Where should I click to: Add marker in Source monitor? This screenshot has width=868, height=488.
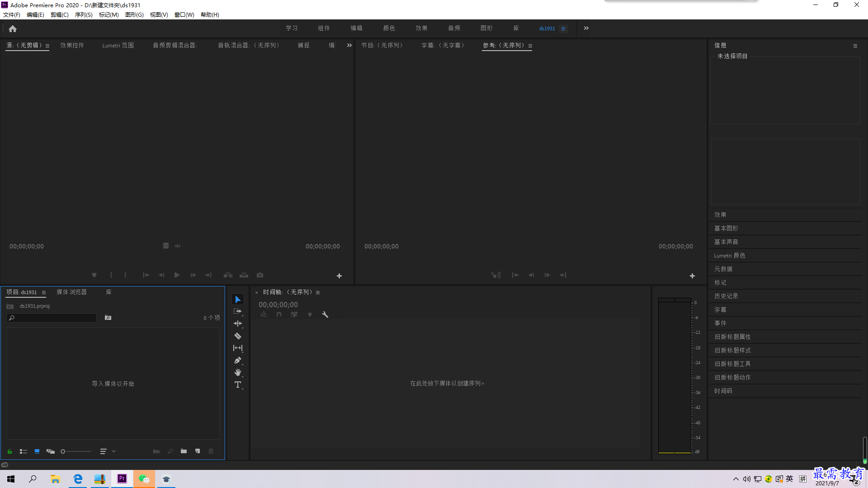coord(94,275)
